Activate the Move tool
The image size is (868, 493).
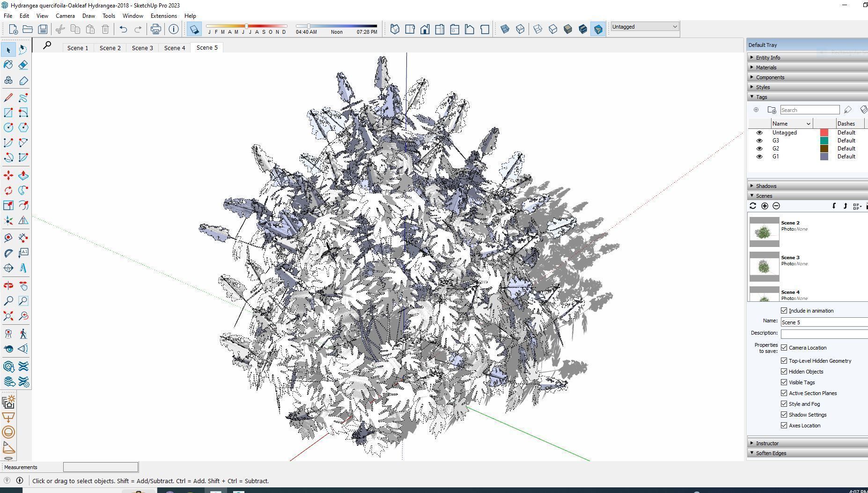point(8,175)
